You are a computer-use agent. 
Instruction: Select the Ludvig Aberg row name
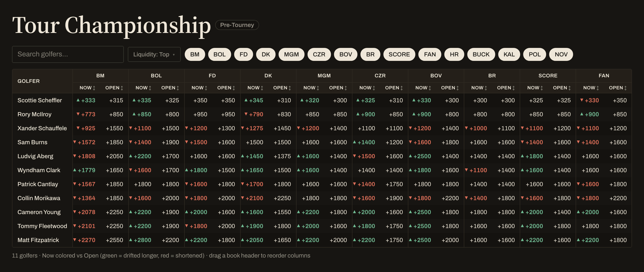(x=35, y=156)
